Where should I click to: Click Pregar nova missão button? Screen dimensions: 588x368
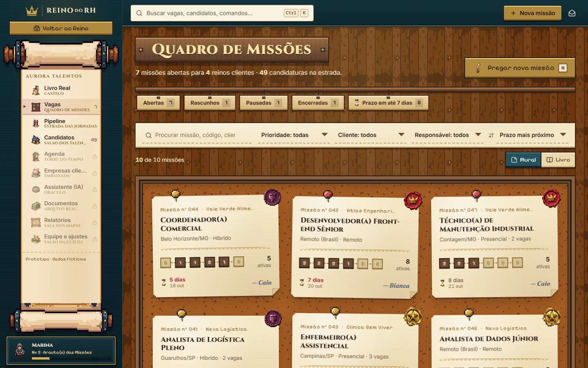click(520, 68)
